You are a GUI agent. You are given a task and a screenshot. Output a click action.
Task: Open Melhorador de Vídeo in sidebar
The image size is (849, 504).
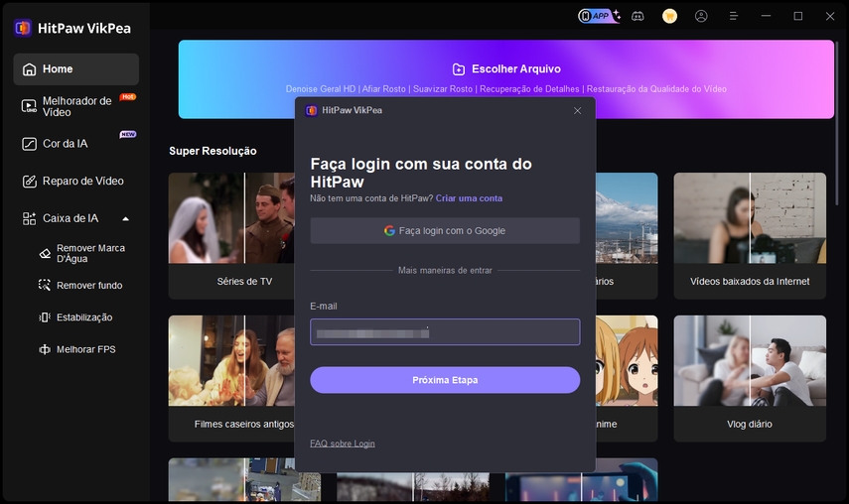[75, 106]
